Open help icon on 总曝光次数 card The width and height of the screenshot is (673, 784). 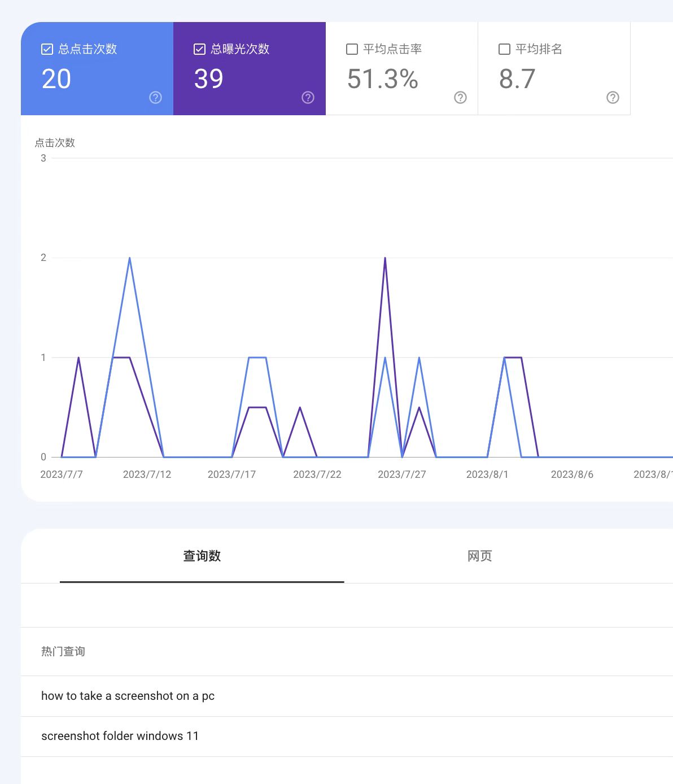(308, 98)
